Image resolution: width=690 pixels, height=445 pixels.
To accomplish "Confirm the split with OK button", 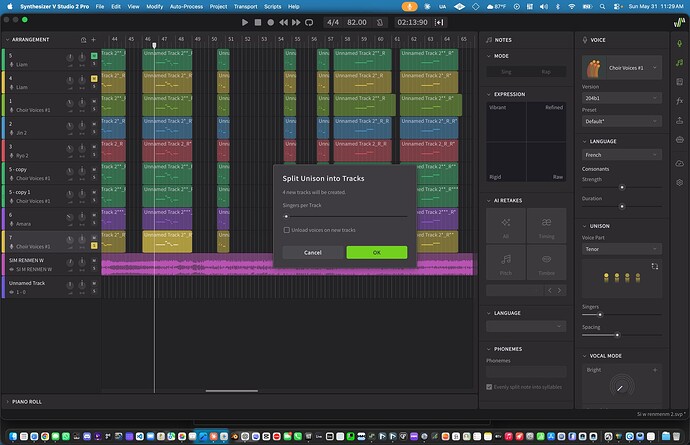I will pos(377,252).
